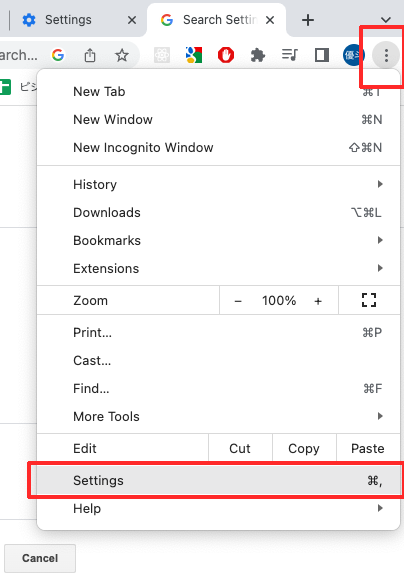
Task: Increase zoom with the plus button
Action: click(x=318, y=301)
